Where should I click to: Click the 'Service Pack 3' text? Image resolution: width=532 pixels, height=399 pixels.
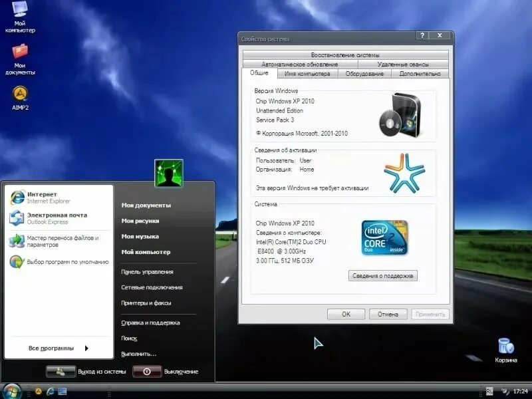pyautogui.click(x=275, y=120)
